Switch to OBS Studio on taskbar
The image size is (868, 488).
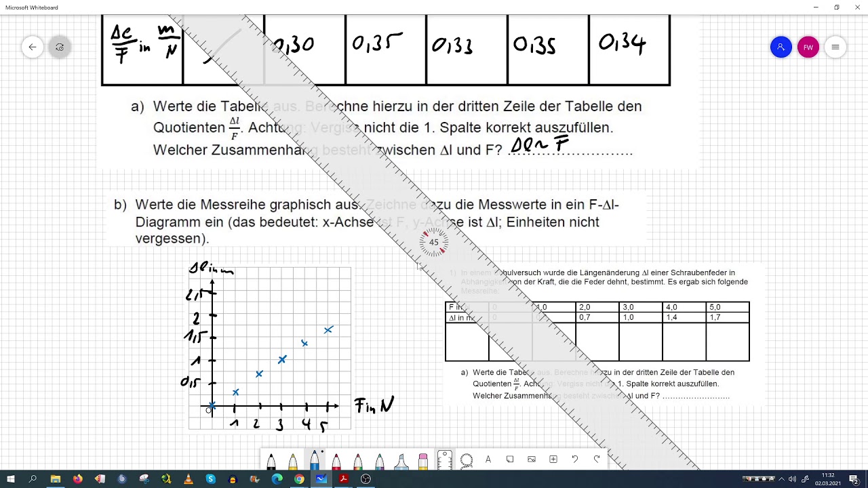pos(366,479)
